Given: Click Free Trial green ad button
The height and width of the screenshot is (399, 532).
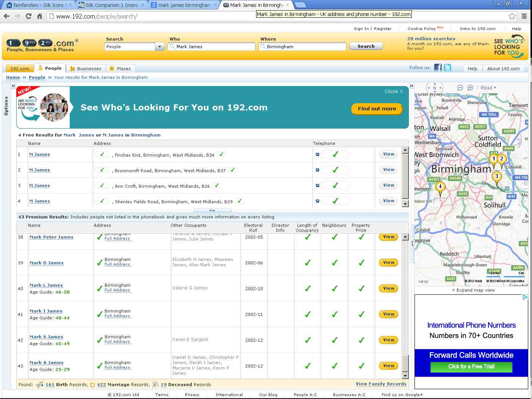Looking at the screenshot, I should coord(471,367).
